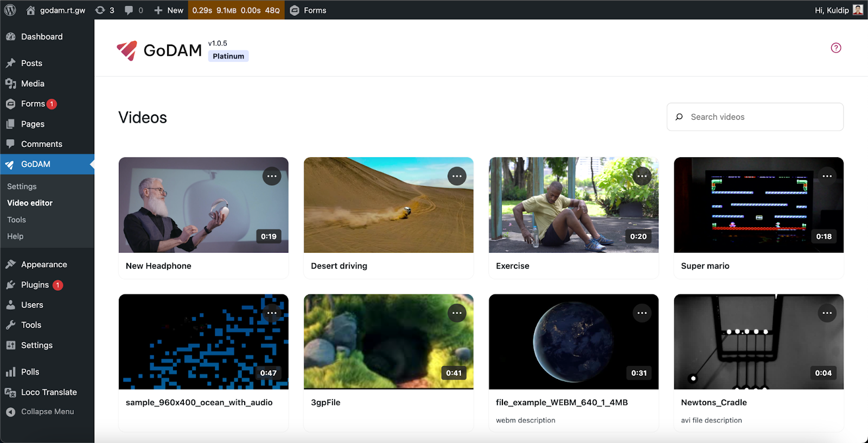The height and width of the screenshot is (443, 868).
Task: Open the Polls sidebar icon
Action: (11, 372)
